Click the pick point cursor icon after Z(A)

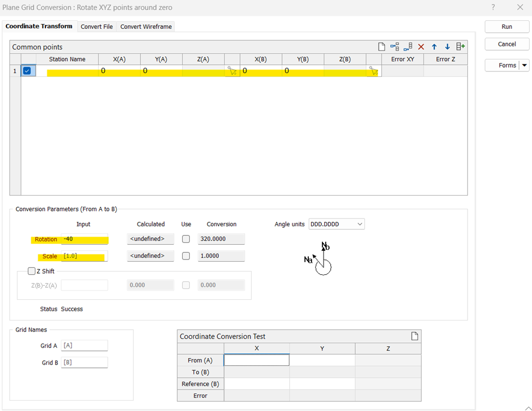pos(232,71)
